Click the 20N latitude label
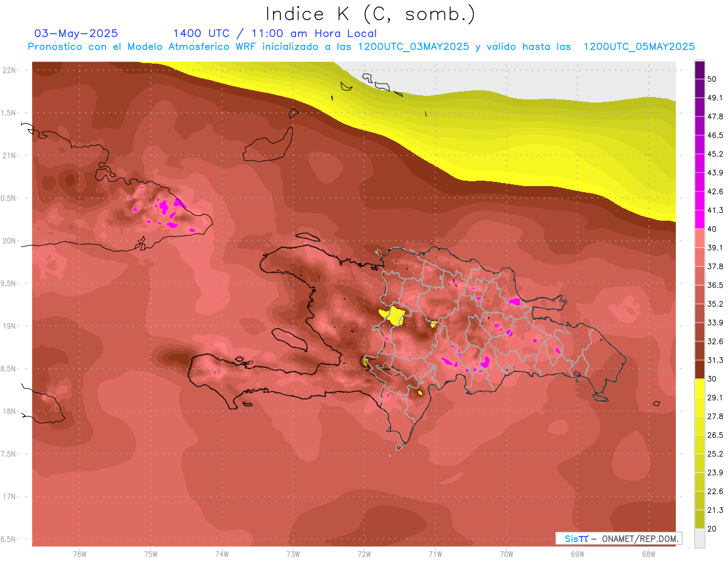 9,241
